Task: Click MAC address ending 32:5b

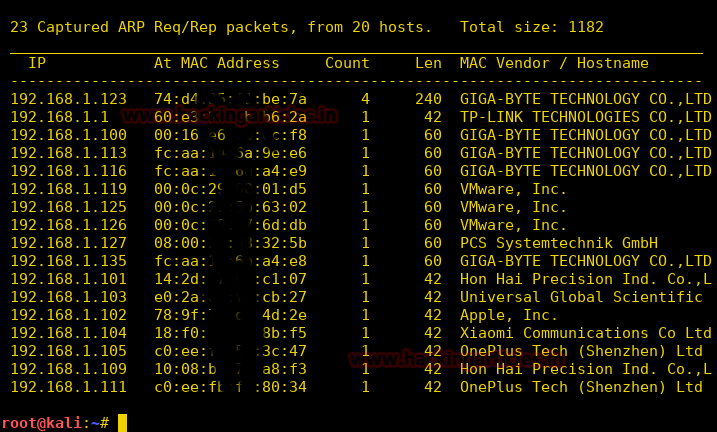Action: [230, 243]
